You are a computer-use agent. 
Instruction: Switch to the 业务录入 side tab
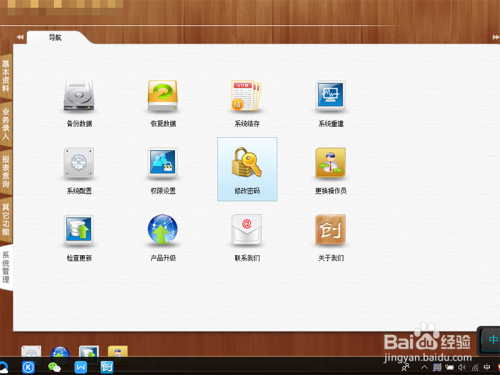point(6,123)
